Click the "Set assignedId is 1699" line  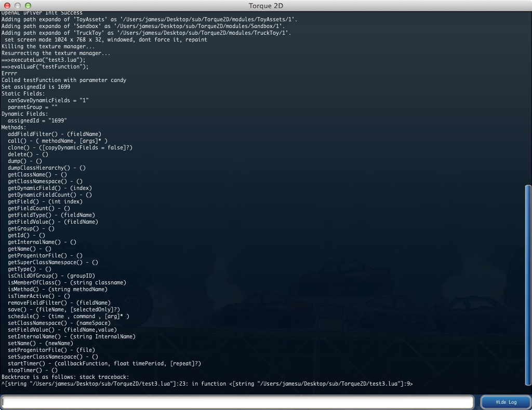(36, 87)
